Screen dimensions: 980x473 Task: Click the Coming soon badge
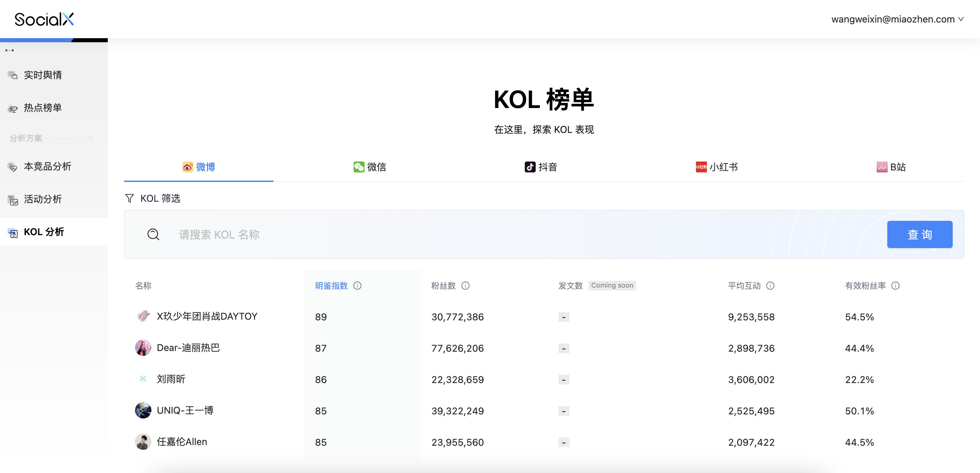click(x=612, y=285)
